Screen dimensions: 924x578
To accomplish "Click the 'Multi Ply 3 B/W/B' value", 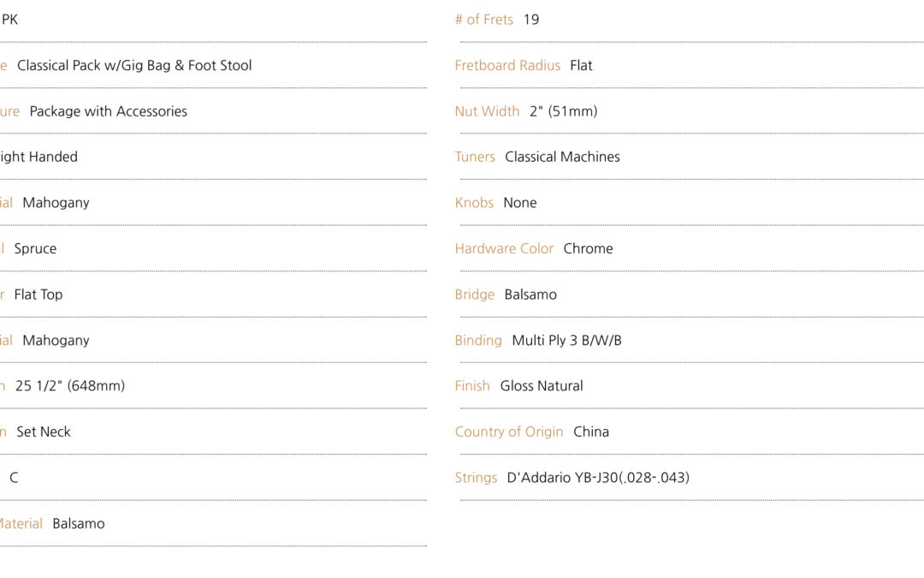I will click(567, 340).
